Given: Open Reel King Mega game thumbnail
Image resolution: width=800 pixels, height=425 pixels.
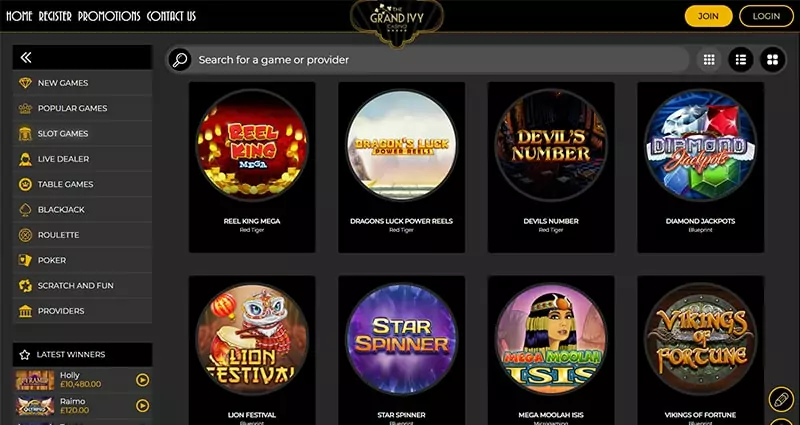Looking at the screenshot, I should (x=252, y=145).
